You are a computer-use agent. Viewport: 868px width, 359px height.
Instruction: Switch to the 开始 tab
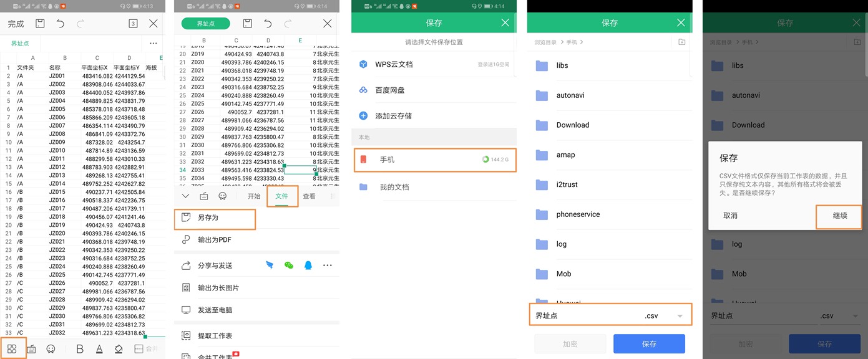[x=254, y=196]
